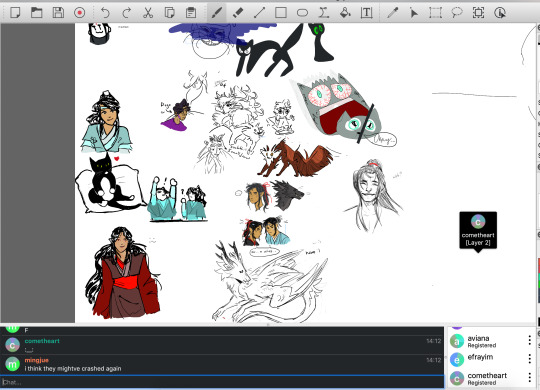Select efrayim in the user list
The image size is (540, 390).
[x=492, y=359]
